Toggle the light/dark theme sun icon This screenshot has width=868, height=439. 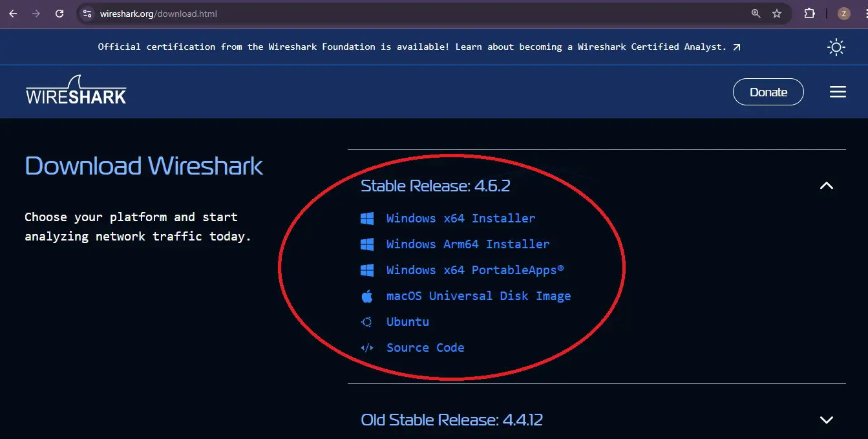click(836, 47)
